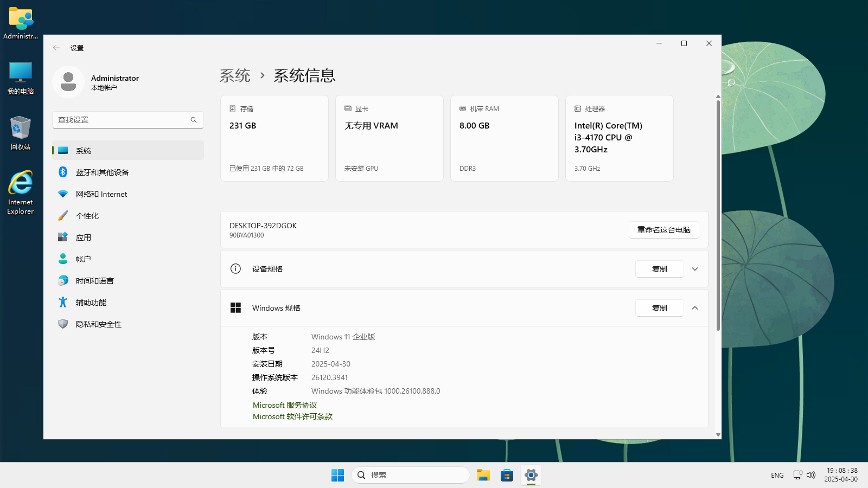Screen dimensions: 868x488
Task: Click the 辅助功能 accessibility icon
Action: (x=63, y=302)
